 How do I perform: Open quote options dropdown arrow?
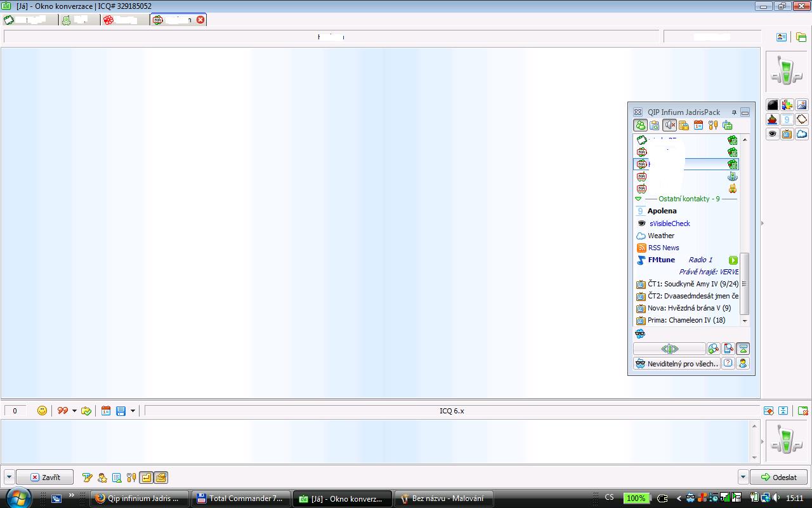pos(74,411)
